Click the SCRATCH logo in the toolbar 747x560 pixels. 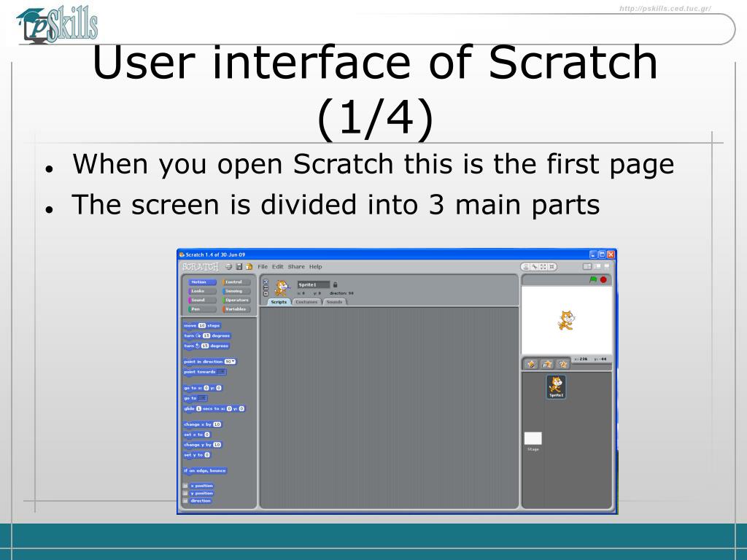click(200, 267)
